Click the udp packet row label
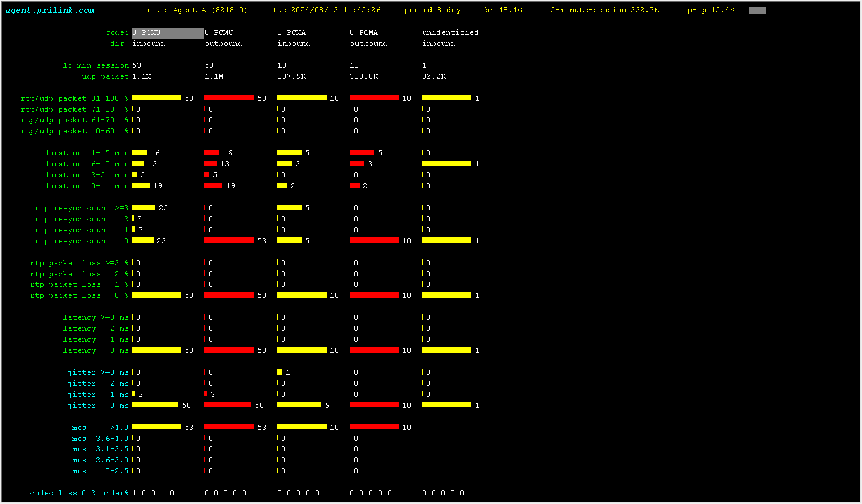The image size is (862, 504). (105, 76)
